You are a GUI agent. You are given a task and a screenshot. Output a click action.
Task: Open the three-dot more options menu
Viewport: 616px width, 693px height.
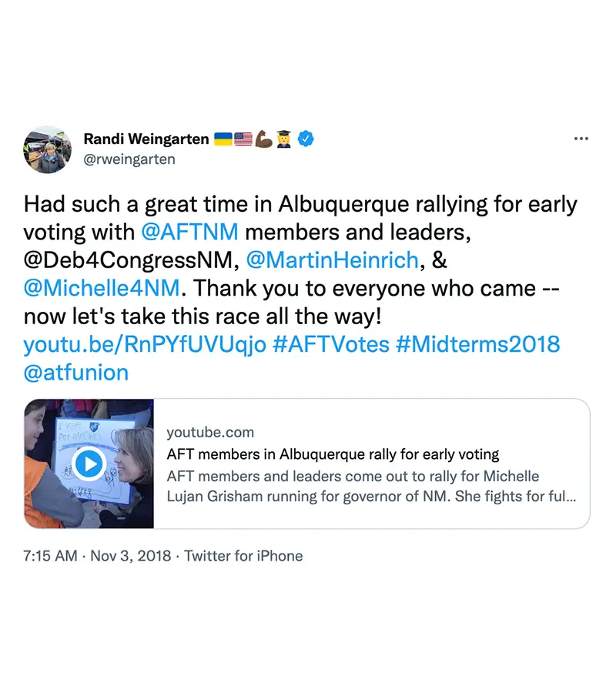581,139
